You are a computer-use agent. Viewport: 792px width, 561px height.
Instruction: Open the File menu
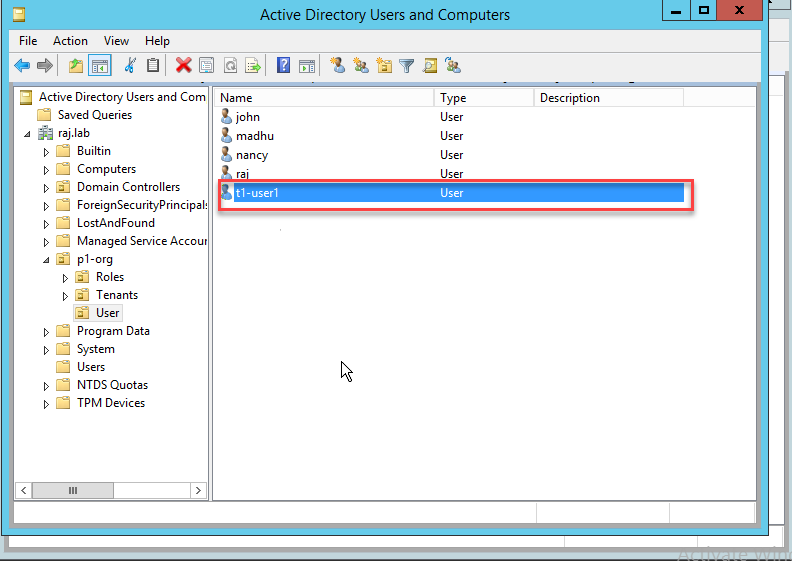pos(28,41)
